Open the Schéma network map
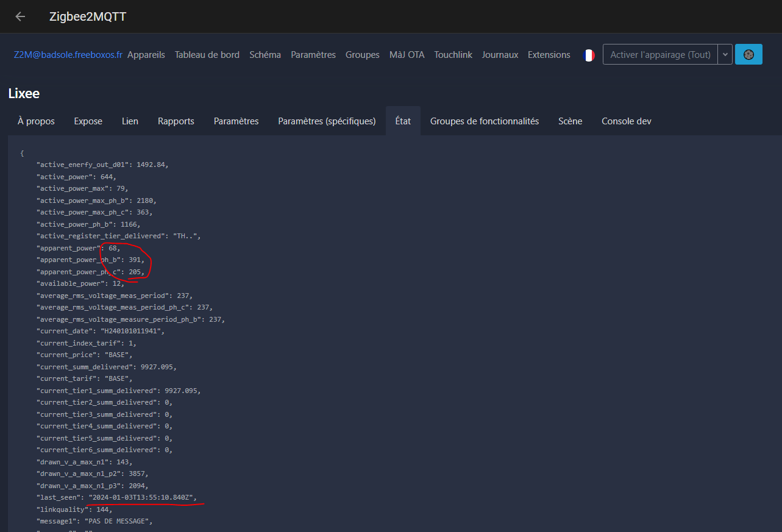Viewport: 782px width, 532px height. tap(265, 54)
